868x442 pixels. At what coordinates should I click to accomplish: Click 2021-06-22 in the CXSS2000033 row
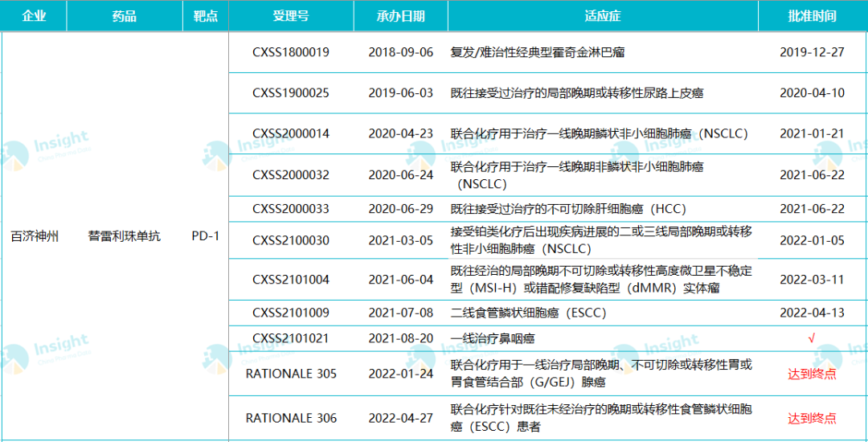tap(812, 209)
